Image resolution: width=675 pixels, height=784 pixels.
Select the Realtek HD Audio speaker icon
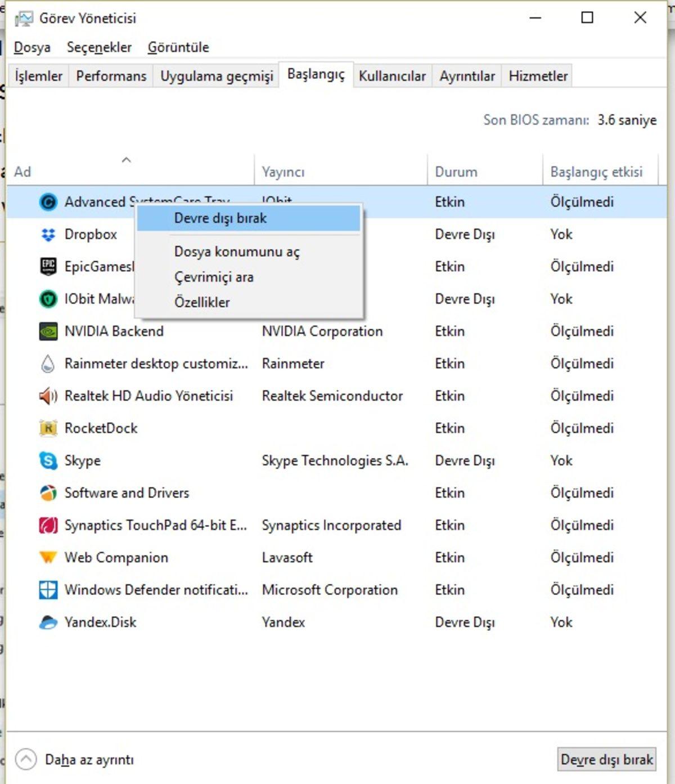click(x=48, y=396)
